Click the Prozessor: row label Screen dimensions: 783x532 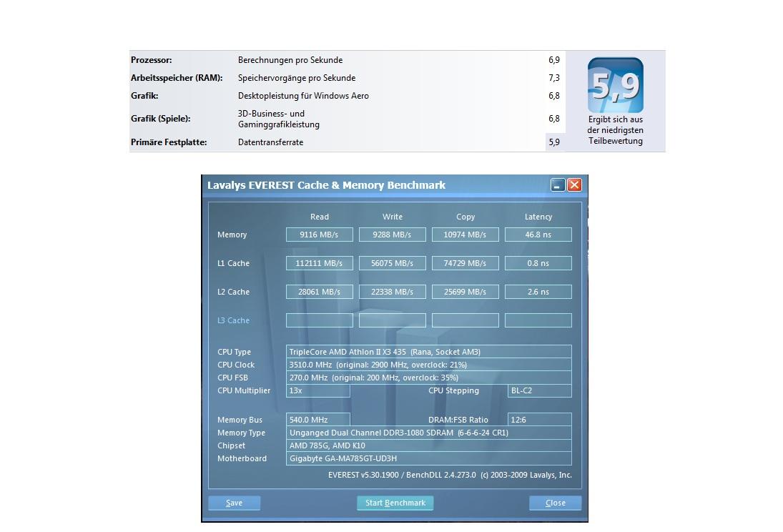152,60
